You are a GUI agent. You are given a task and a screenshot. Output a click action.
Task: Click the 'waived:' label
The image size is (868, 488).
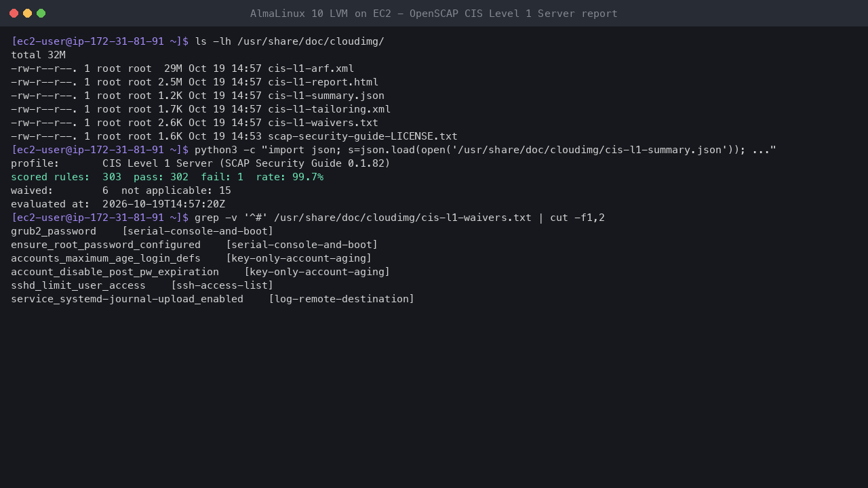(x=32, y=190)
